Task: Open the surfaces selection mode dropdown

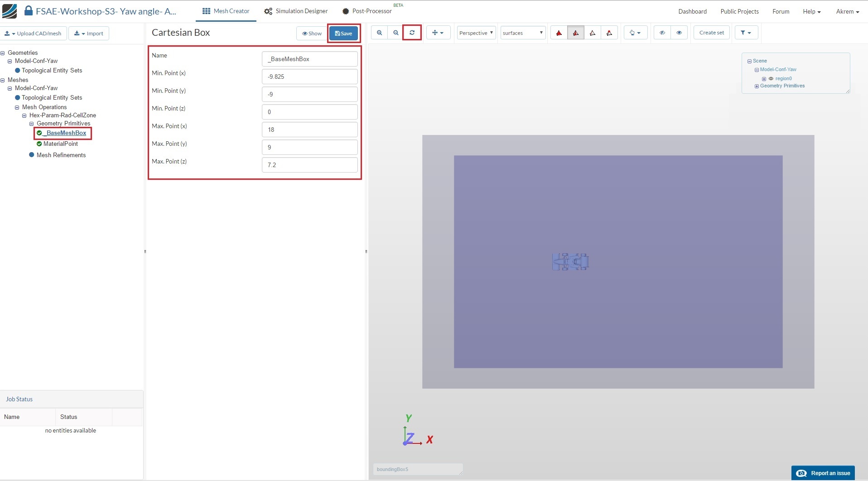Action: (523, 33)
